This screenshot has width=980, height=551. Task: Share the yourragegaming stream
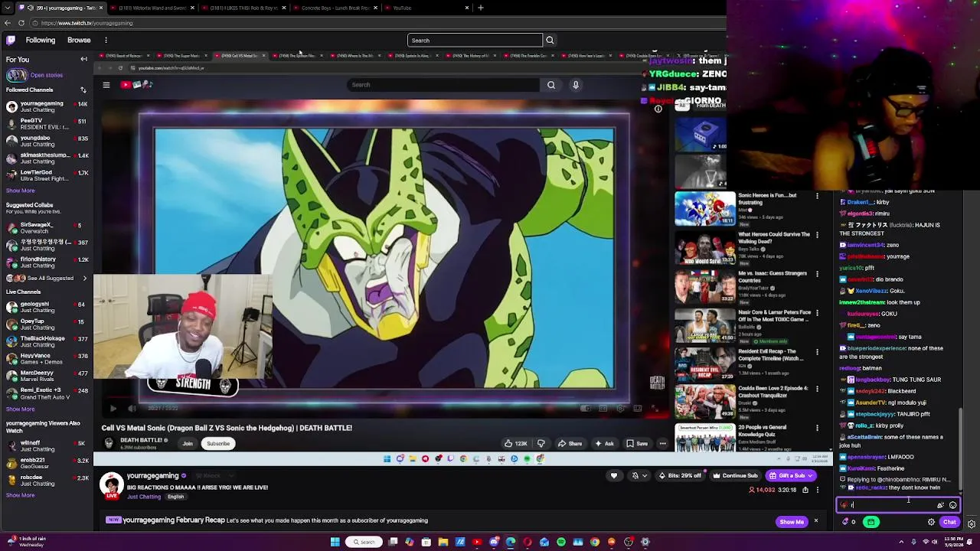[x=805, y=490]
